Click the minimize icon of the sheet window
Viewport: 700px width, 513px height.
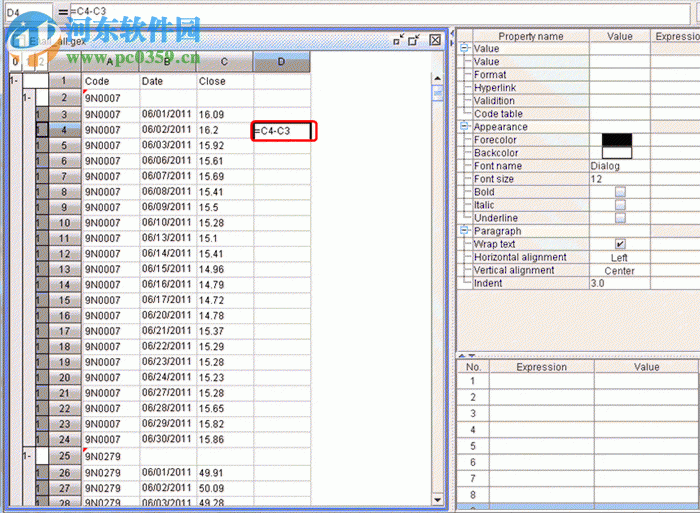coord(399,40)
